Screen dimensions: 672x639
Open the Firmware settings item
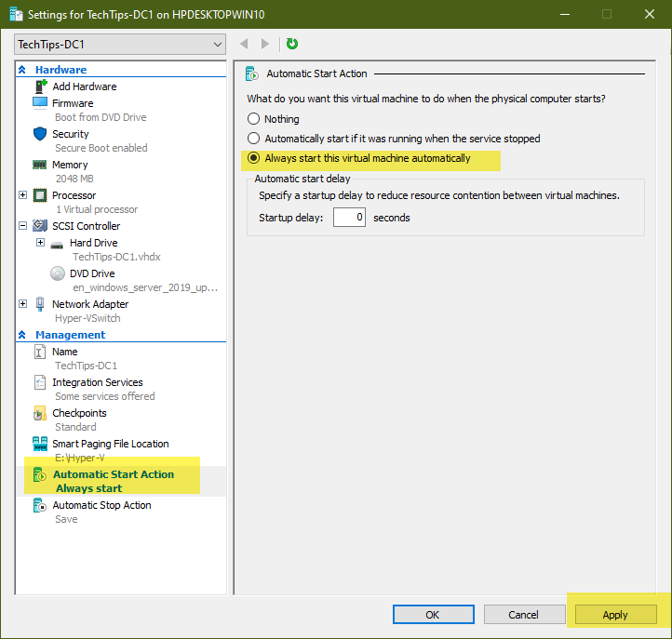[73, 103]
